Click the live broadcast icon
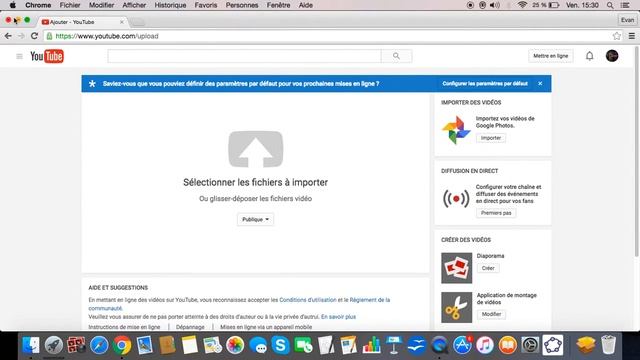 (456, 199)
